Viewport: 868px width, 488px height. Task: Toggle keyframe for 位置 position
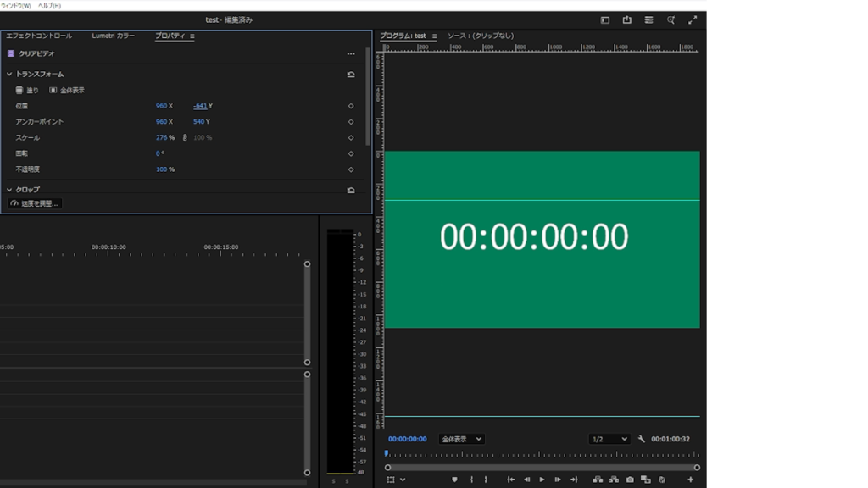click(x=351, y=106)
